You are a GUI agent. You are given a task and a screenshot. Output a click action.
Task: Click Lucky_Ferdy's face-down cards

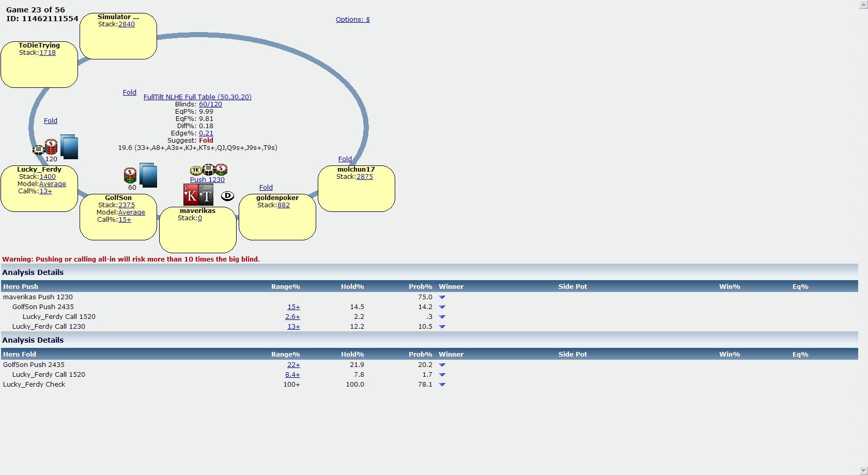69,147
